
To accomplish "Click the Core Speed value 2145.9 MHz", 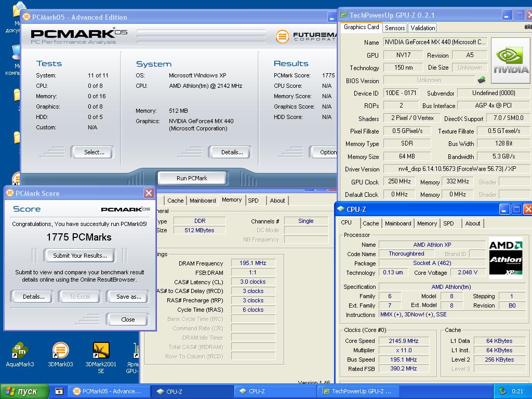I will [403, 341].
